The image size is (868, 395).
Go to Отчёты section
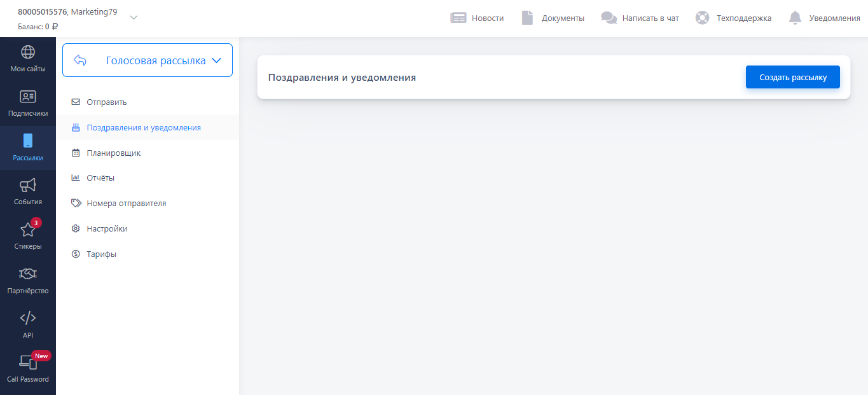[100, 178]
